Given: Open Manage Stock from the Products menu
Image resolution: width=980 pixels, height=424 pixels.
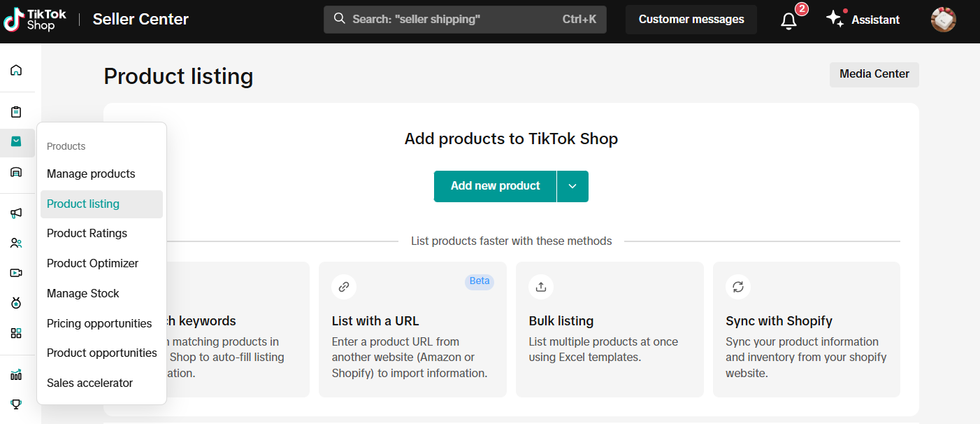Looking at the screenshot, I should click(82, 293).
